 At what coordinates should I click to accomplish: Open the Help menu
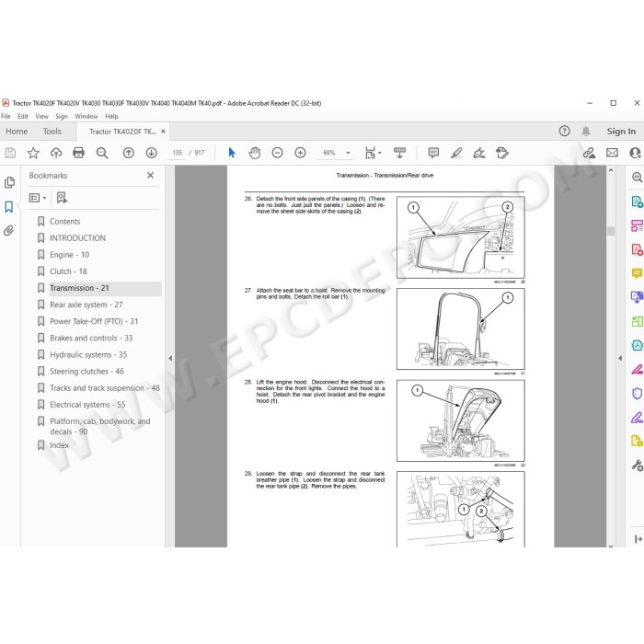[x=111, y=117]
